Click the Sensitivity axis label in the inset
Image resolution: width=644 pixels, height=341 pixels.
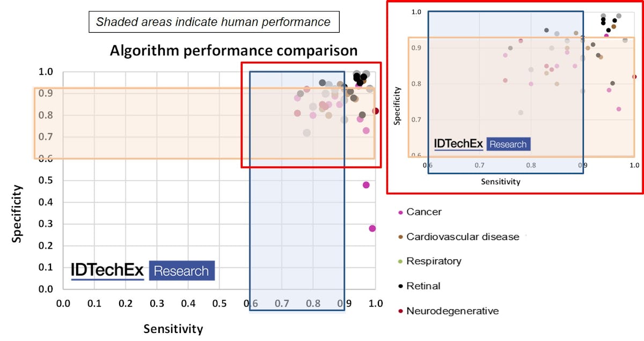(x=500, y=182)
